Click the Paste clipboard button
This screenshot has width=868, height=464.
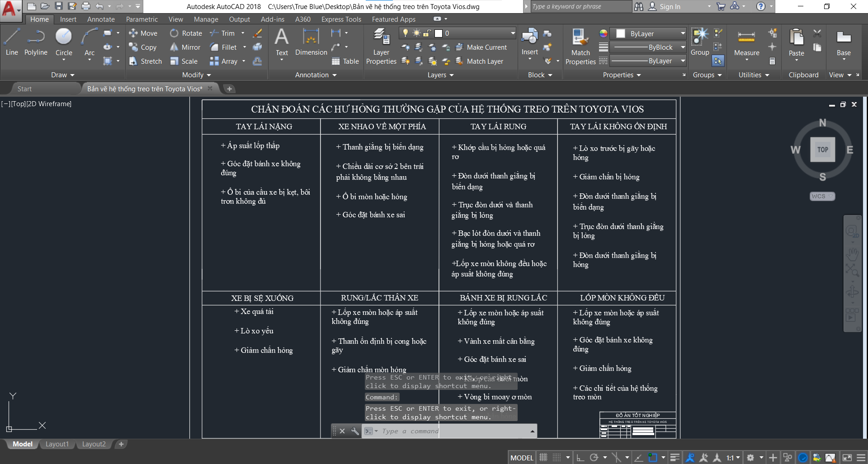tap(796, 42)
